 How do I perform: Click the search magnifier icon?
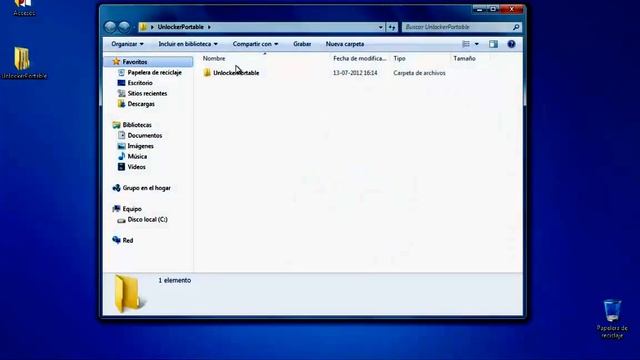click(516, 27)
